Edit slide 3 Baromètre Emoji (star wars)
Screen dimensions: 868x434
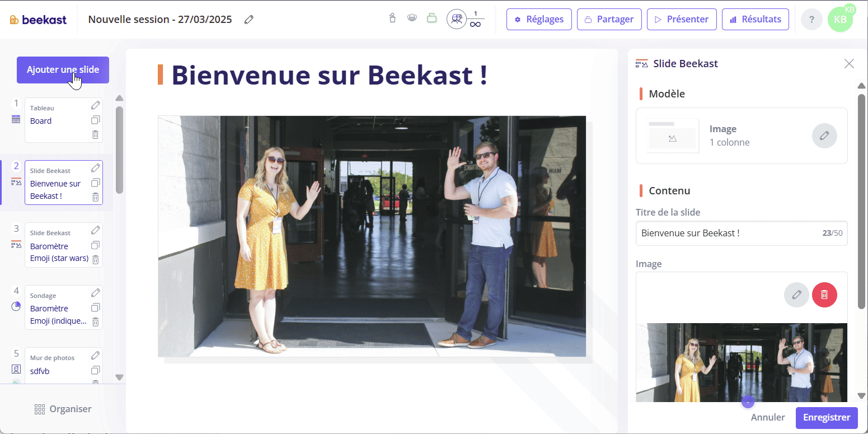coord(96,230)
